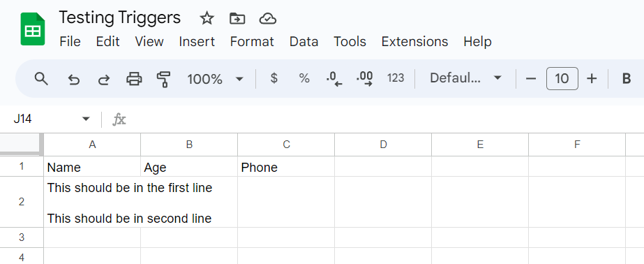Viewport: 644px width, 264px height.
Task: Click the redo arrow icon
Action: coord(103,78)
